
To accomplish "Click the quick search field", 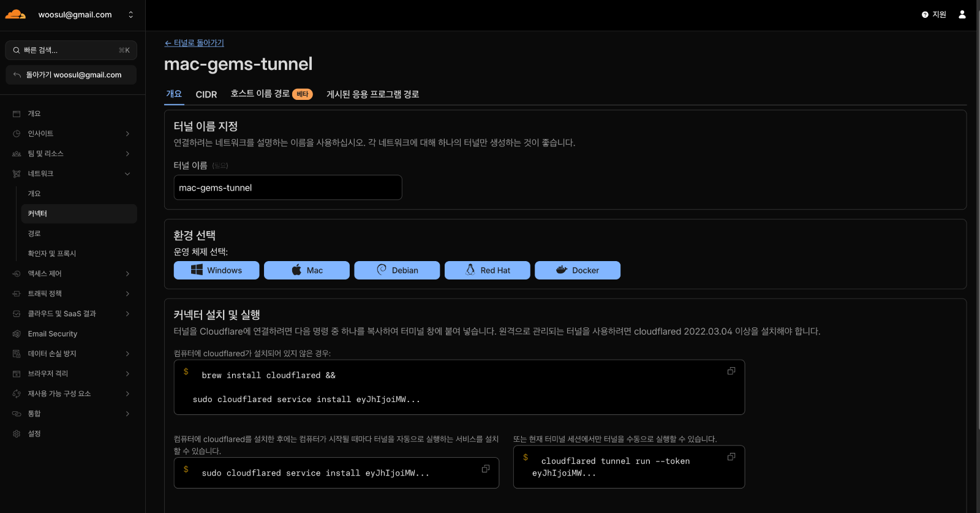I will 71,50.
